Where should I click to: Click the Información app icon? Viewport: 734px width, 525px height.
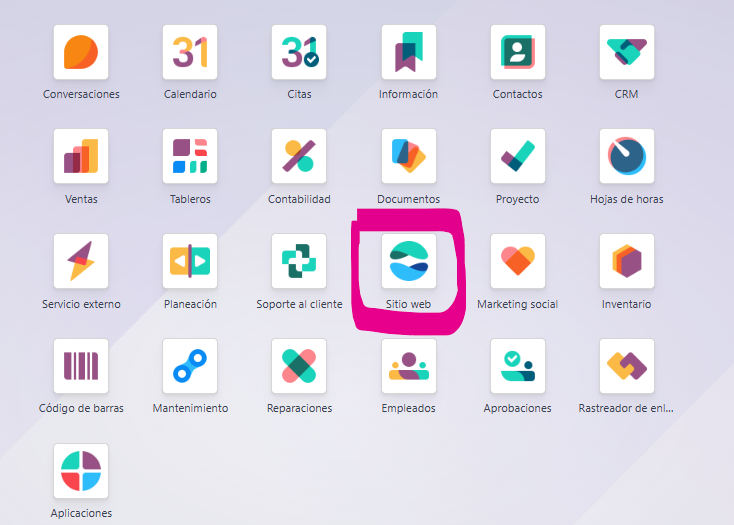(408, 52)
